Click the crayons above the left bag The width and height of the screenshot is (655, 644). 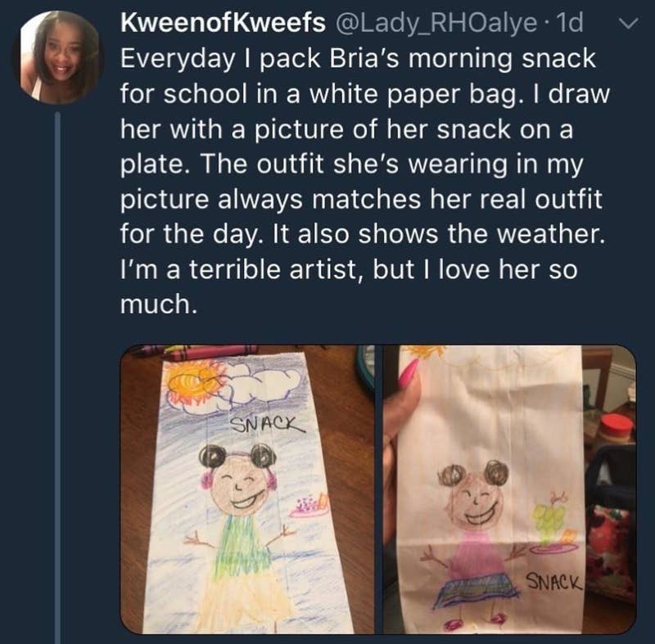(x=196, y=351)
